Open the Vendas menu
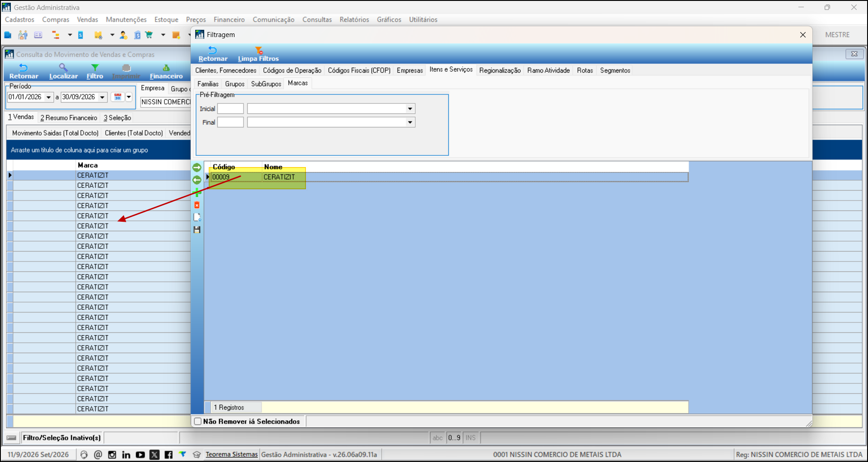 coord(87,19)
